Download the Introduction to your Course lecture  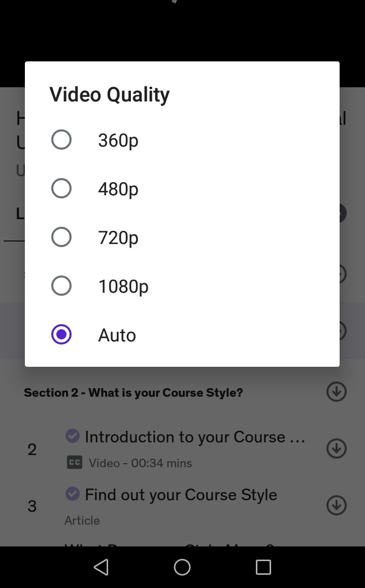[x=336, y=448]
